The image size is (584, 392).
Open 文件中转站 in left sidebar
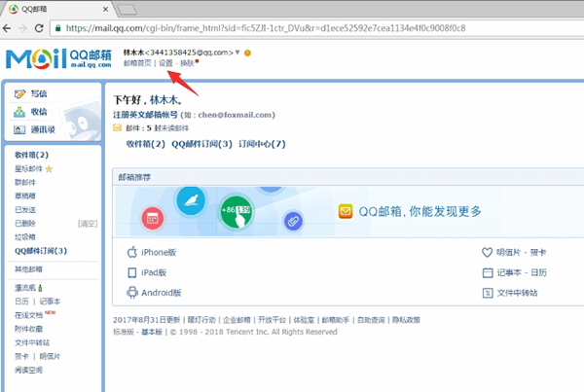32,342
